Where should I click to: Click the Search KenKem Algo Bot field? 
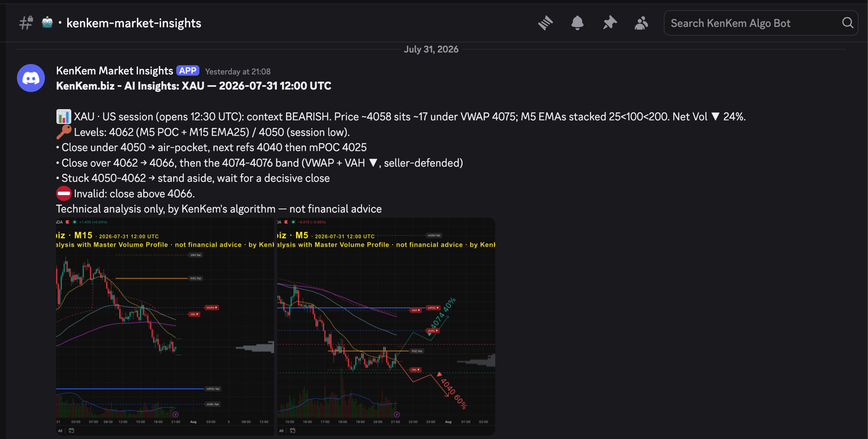coord(761,23)
